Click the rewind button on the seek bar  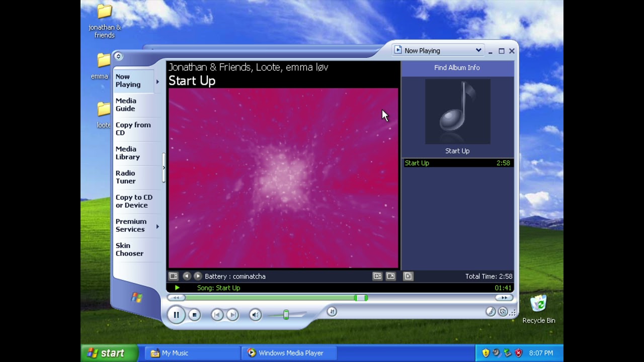(x=176, y=298)
